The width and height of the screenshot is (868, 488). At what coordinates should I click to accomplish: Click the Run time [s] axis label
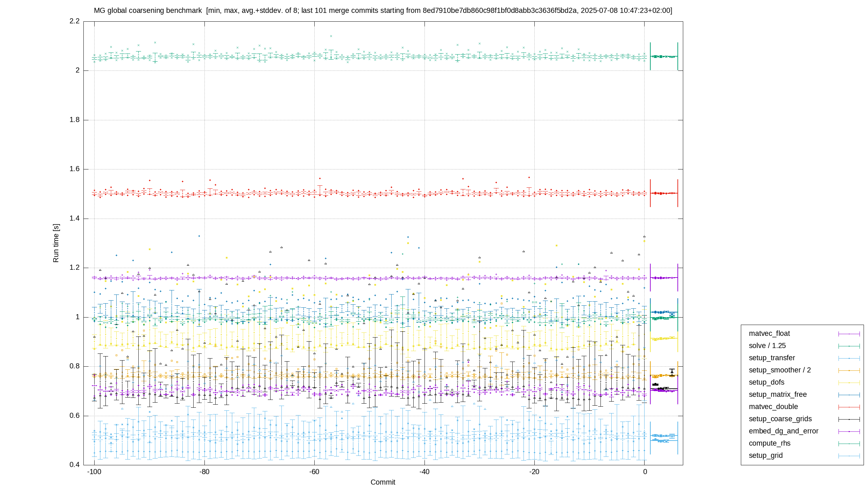pyautogui.click(x=56, y=243)
